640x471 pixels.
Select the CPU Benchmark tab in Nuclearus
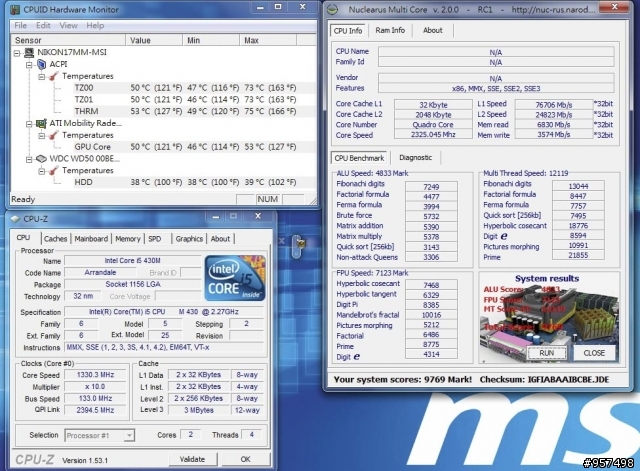point(359,158)
